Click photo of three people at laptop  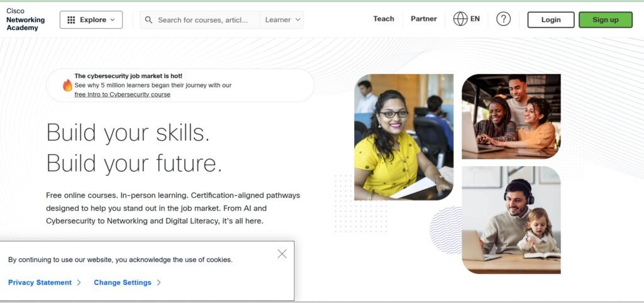[511, 116]
